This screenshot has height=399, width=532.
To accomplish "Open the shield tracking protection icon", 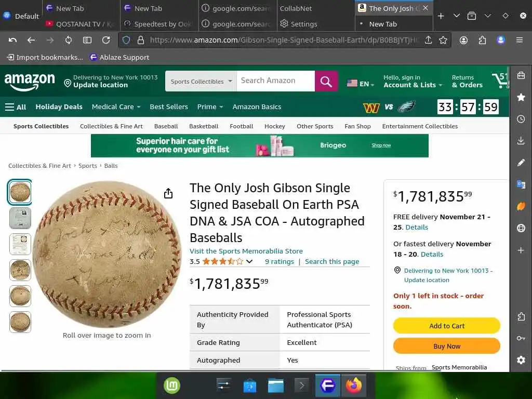I will 126,40.
